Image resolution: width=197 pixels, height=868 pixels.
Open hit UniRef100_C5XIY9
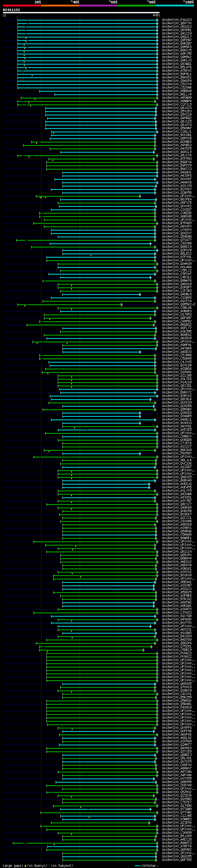click(x=176, y=84)
